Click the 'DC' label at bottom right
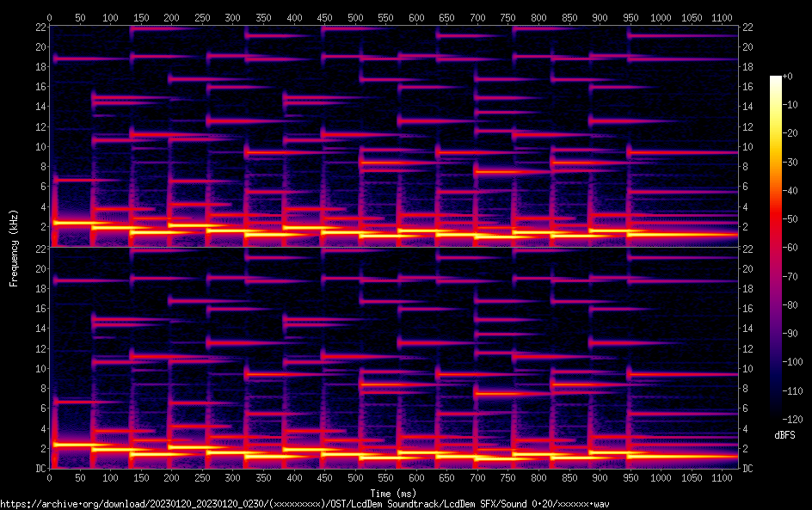 tap(748, 469)
